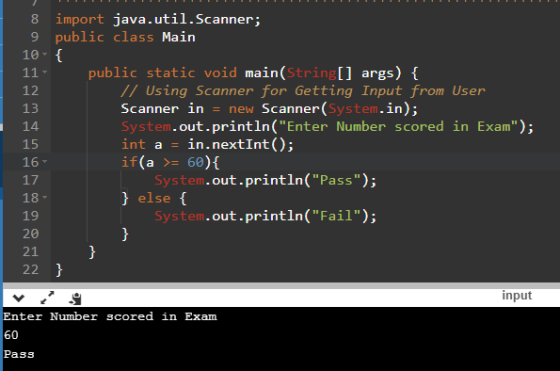This screenshot has width=560, height=371.
Task: Click console output 'Enter Number scored in Exam'
Action: [110, 317]
